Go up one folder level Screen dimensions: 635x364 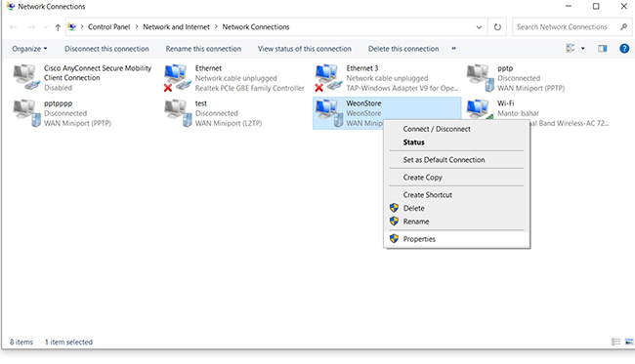(58, 27)
